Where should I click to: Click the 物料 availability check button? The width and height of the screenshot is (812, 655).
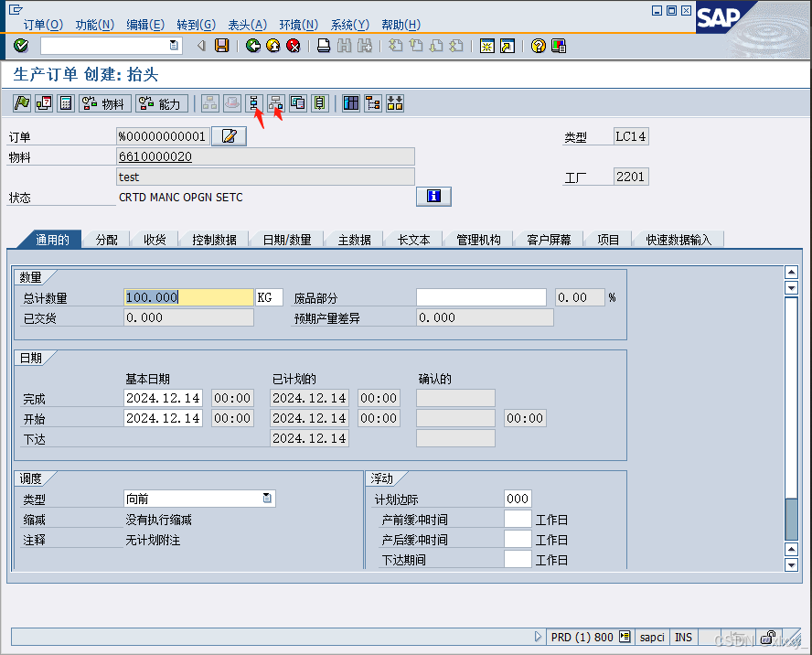(104, 103)
